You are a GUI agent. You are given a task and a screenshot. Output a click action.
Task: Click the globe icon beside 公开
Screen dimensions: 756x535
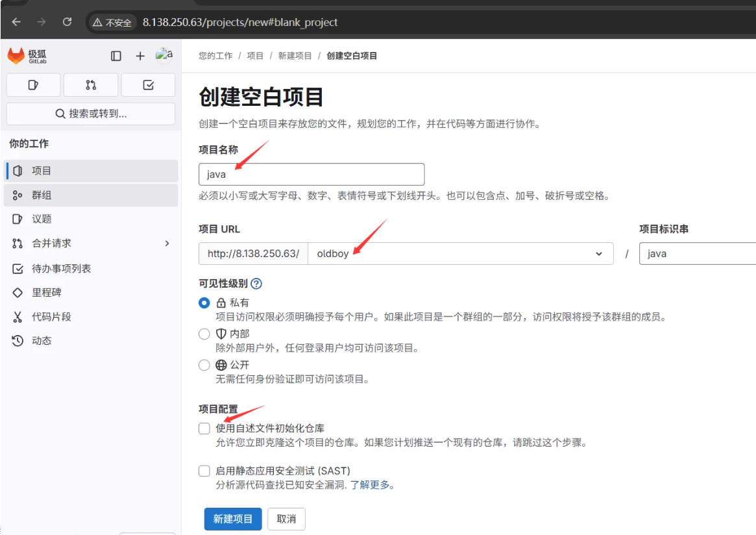[x=221, y=365]
